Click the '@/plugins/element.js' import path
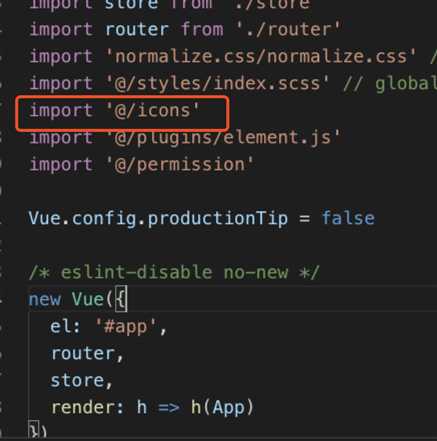Viewport: 437px width, 441px height. (x=223, y=138)
